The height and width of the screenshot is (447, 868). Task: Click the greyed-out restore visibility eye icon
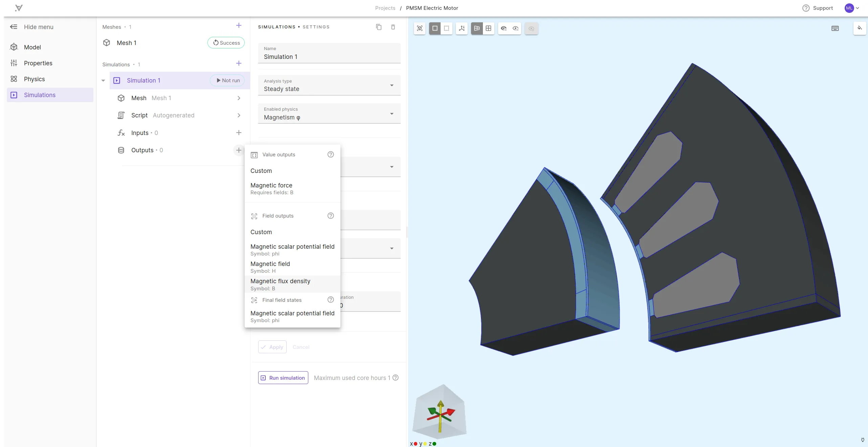(x=531, y=28)
